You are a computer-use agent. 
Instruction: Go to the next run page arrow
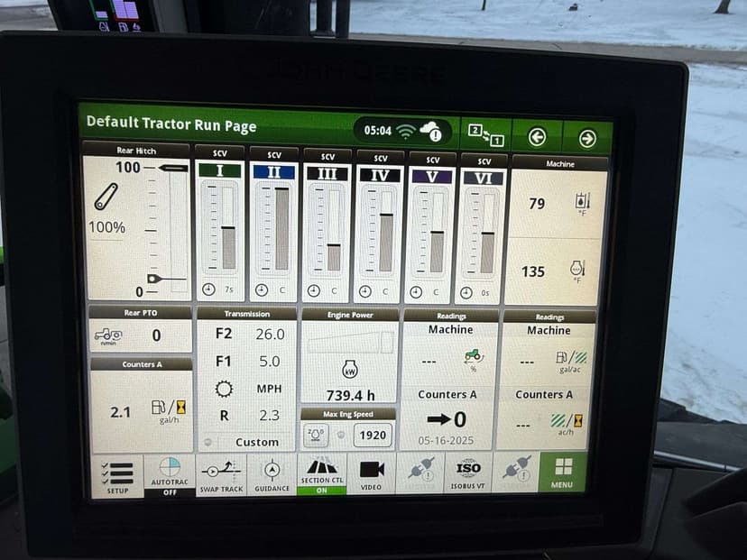pyautogui.click(x=586, y=137)
